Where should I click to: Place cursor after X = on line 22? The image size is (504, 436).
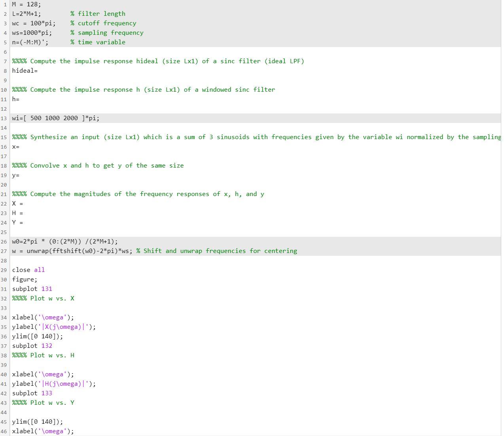tap(24, 204)
